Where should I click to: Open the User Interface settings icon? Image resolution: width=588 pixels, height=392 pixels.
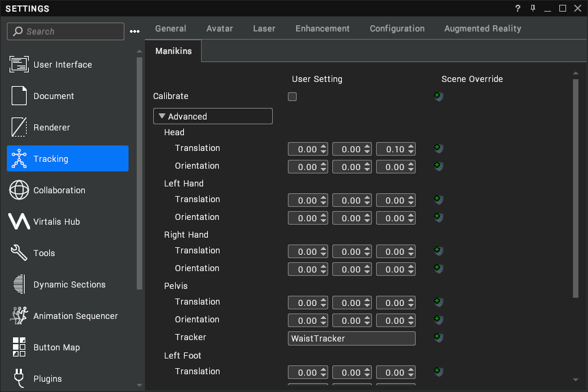[x=19, y=65]
